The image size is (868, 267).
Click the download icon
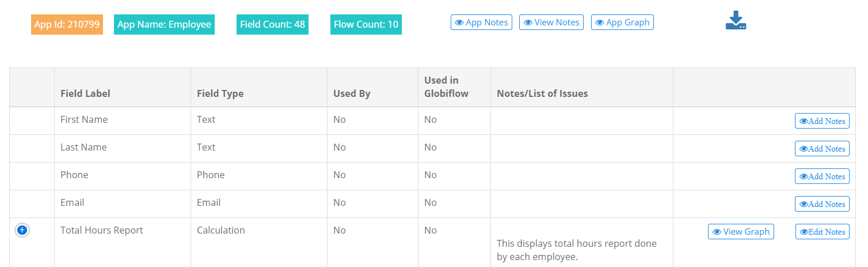(736, 21)
